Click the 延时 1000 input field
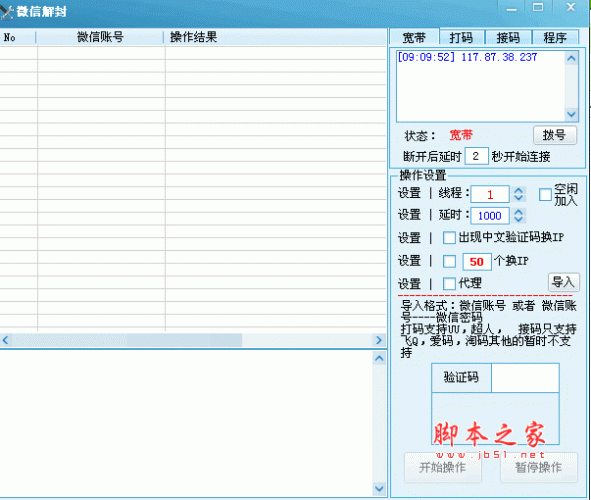The height and width of the screenshot is (500, 591). (490, 216)
